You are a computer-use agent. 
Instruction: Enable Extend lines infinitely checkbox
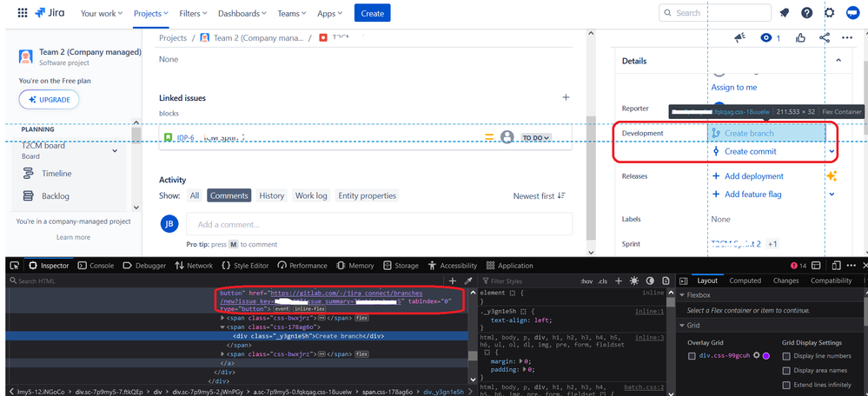pos(786,385)
